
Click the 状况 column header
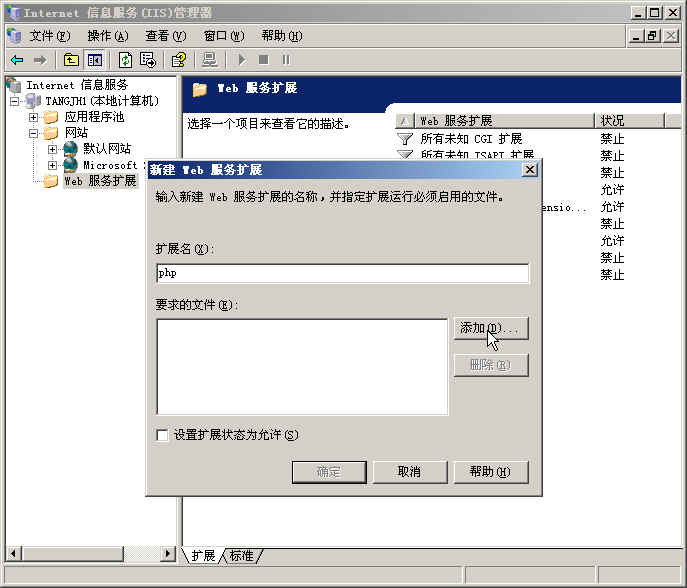tap(626, 121)
